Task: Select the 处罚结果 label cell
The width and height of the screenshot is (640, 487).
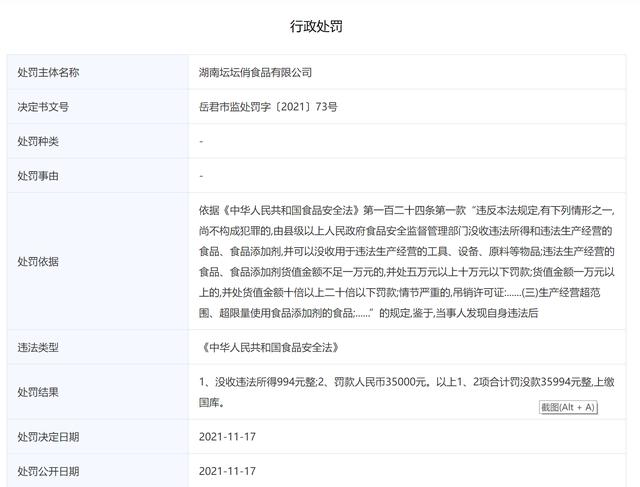Action: pyautogui.click(x=98, y=392)
